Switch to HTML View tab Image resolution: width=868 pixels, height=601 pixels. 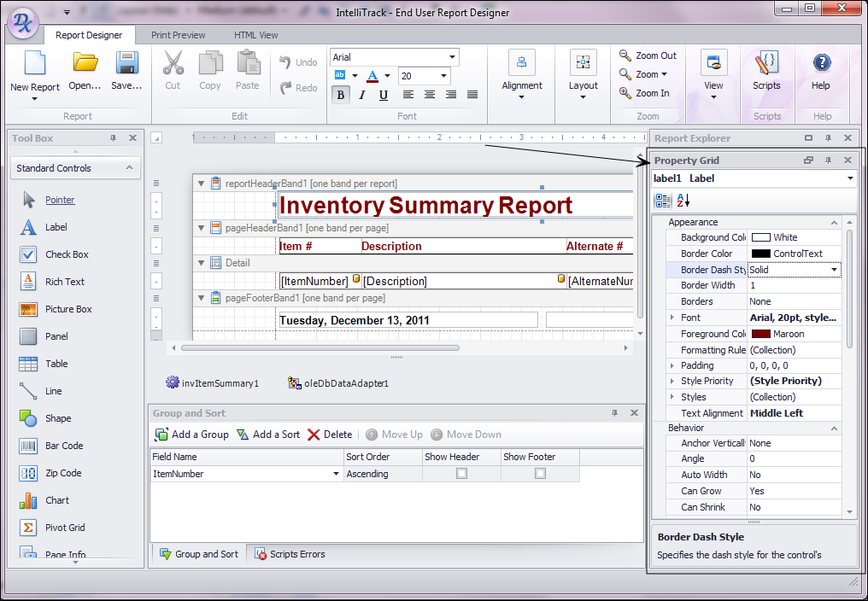[255, 35]
